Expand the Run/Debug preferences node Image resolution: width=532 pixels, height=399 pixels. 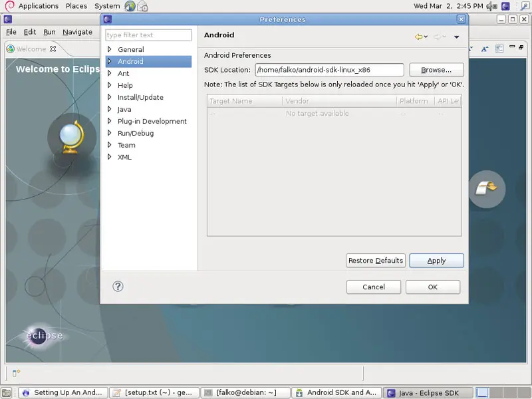tap(109, 132)
